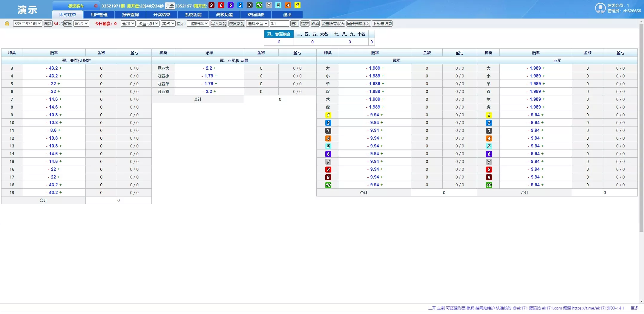Toggle market closed with 关盘

[170, 6]
